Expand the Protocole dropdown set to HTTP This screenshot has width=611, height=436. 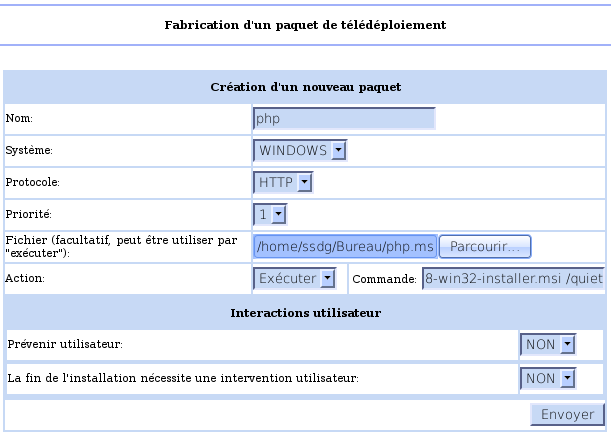(x=284, y=182)
